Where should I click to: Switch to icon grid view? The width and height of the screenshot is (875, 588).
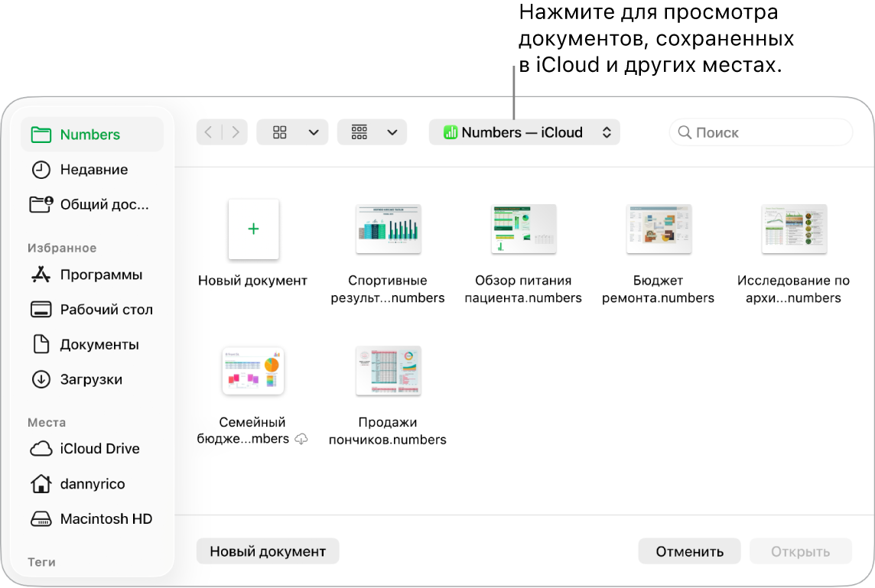click(x=280, y=132)
